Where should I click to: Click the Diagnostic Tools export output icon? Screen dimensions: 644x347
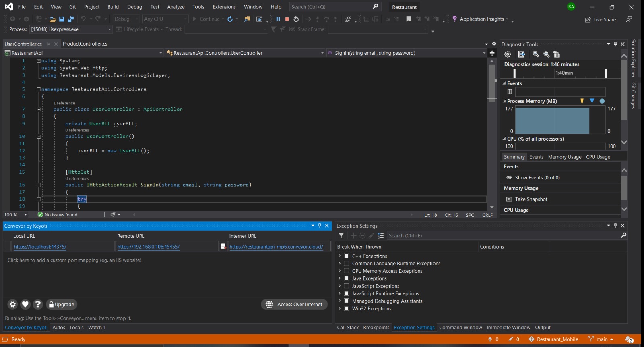coord(522,54)
